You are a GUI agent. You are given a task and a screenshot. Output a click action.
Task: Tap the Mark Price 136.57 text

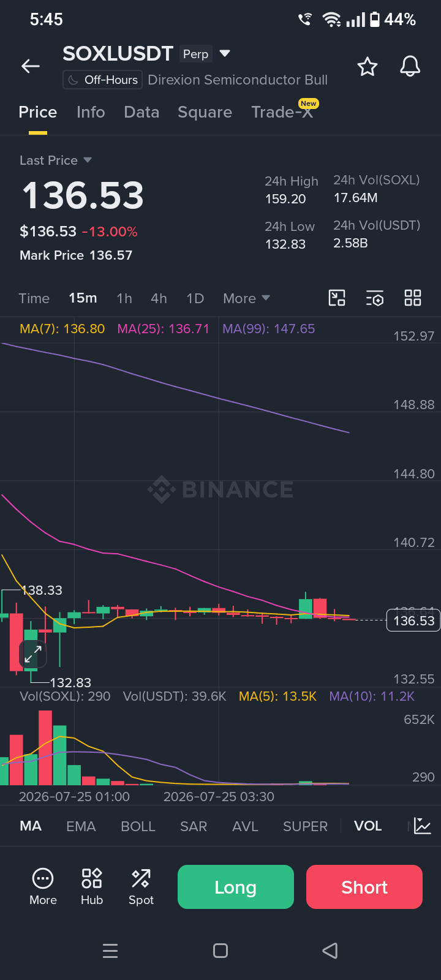(76, 255)
